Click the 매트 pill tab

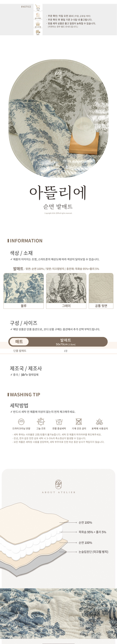(x=19, y=342)
